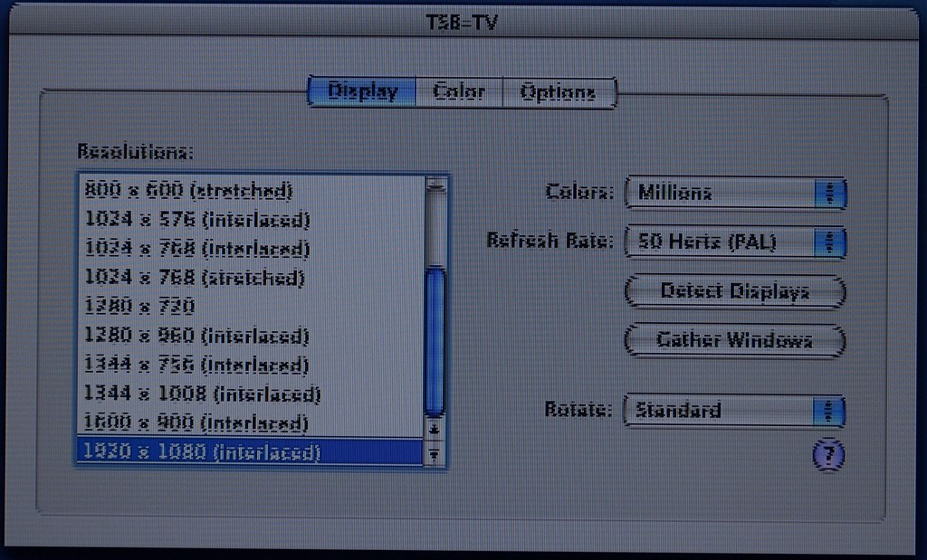Click the Detect Displays button

click(x=735, y=291)
